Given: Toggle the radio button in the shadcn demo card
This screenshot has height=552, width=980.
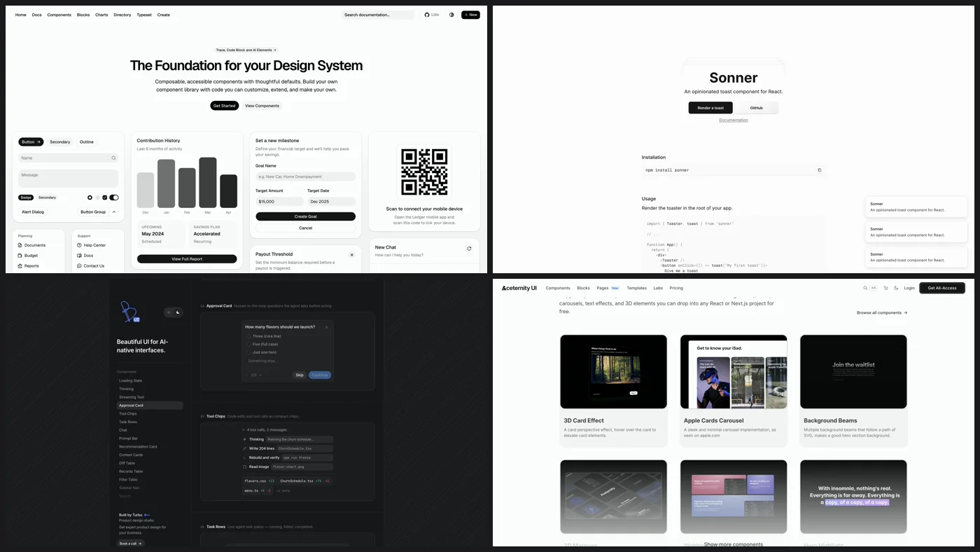Looking at the screenshot, I should [90, 198].
